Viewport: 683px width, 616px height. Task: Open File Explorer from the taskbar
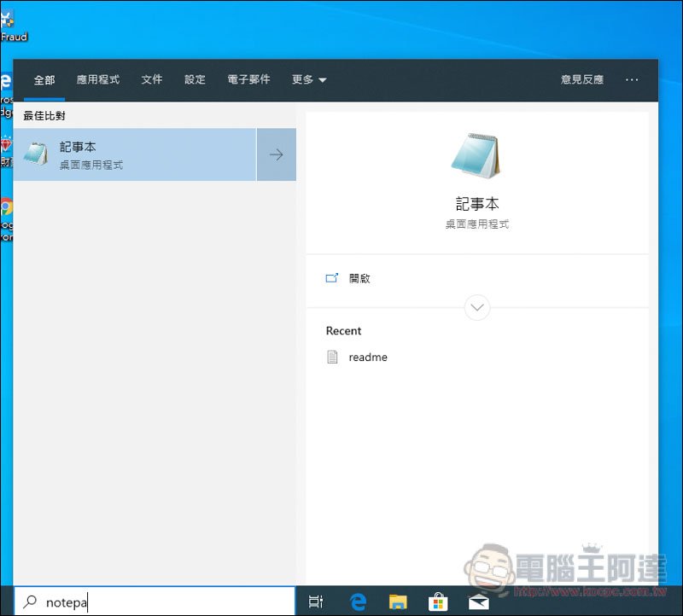(398, 602)
